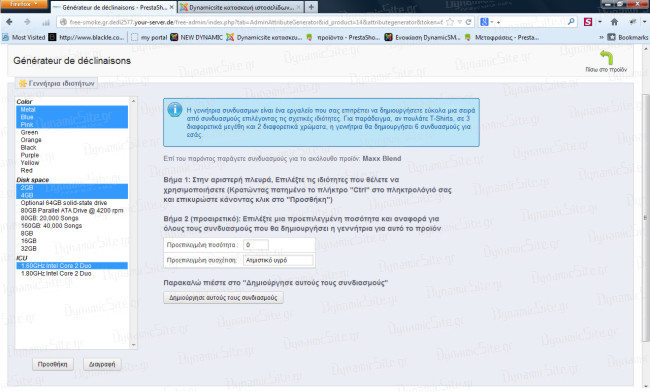
Task: Open a new browser tab with plus button
Action: [311, 7]
